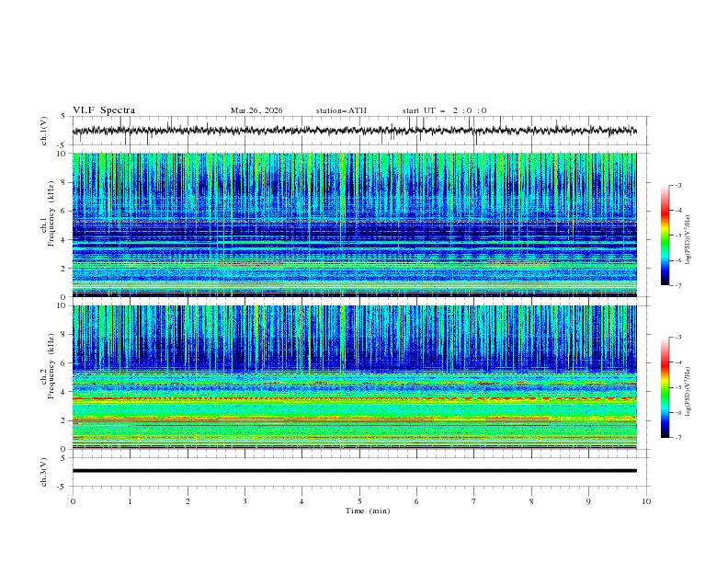
Task: Click the ch.2 colorbar "log(PSD)(V²/Hz)" label
Action: [x=688, y=392]
